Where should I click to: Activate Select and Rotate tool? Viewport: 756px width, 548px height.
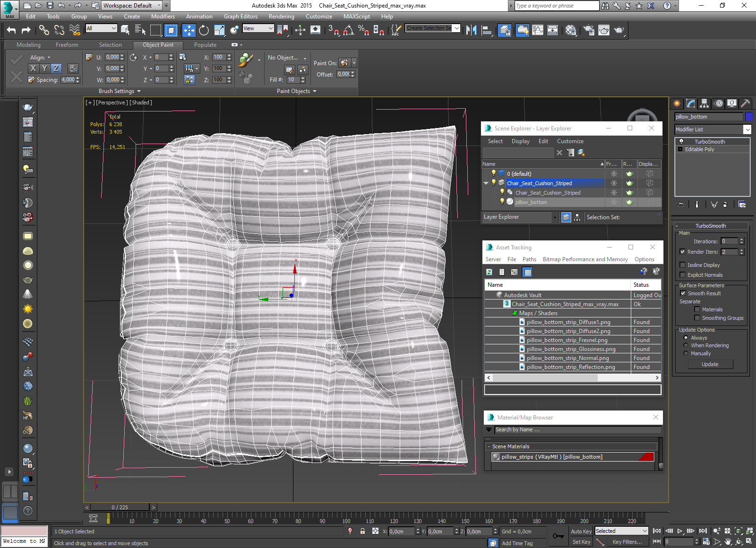coord(204,30)
